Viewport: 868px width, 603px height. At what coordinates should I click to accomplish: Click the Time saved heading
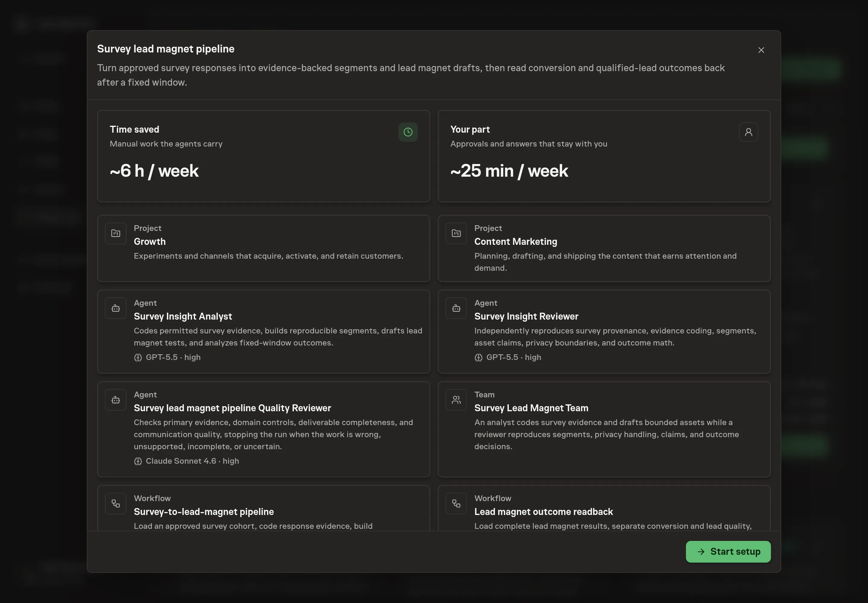coord(134,129)
